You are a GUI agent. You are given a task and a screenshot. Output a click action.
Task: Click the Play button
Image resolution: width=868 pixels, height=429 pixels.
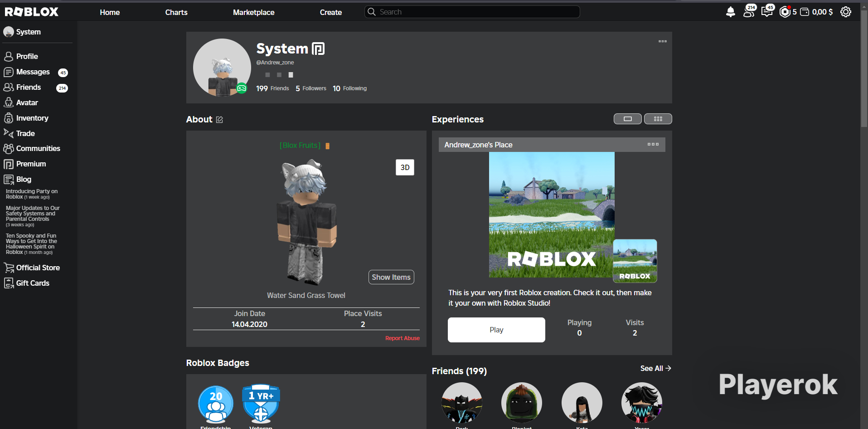click(496, 330)
